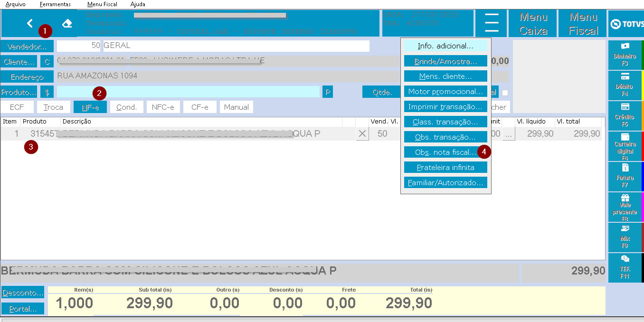644x322 pixels.
Task: Select product code 315457 cell
Action: [42, 134]
